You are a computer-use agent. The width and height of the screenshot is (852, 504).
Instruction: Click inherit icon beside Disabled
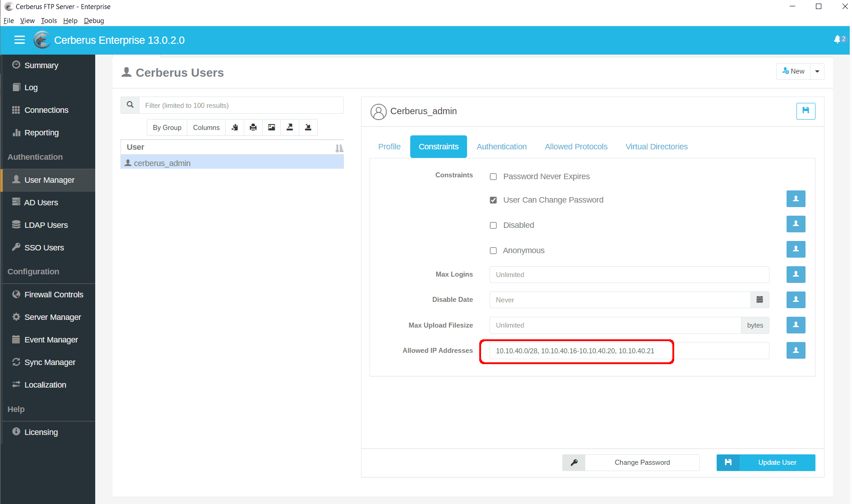coord(796,224)
